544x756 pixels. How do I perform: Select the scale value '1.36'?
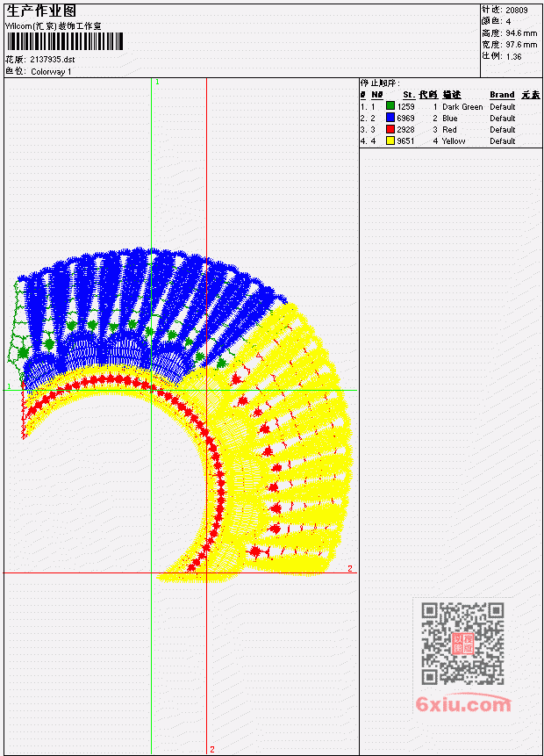pyautogui.click(x=513, y=56)
